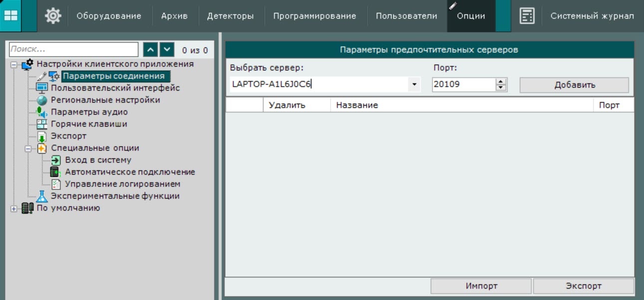Increase the port value with up stepper
Viewport: 644px width, 300px height.
(501, 81)
